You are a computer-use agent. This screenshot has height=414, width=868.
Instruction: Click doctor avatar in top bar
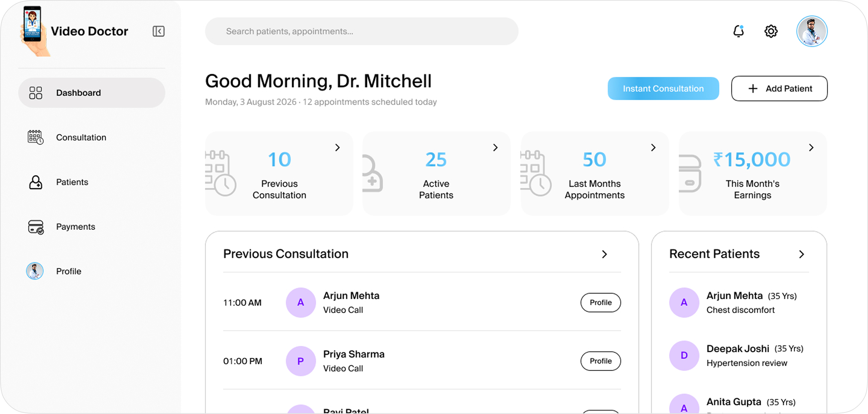pyautogui.click(x=812, y=31)
